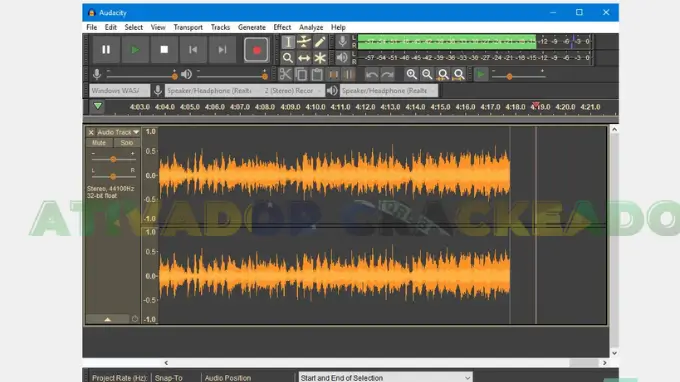The image size is (680, 382).
Task: Select the Draw pencil tool
Action: pyautogui.click(x=320, y=42)
